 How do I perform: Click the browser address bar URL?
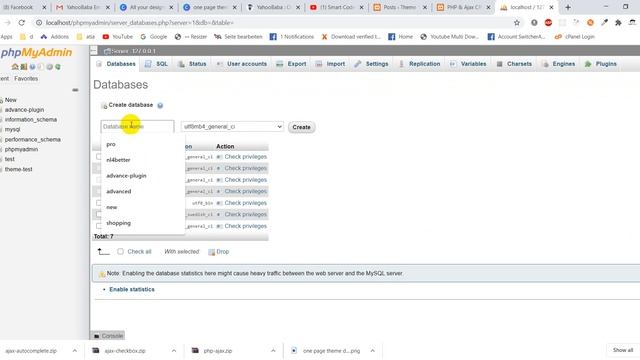pyautogui.click(x=140, y=23)
